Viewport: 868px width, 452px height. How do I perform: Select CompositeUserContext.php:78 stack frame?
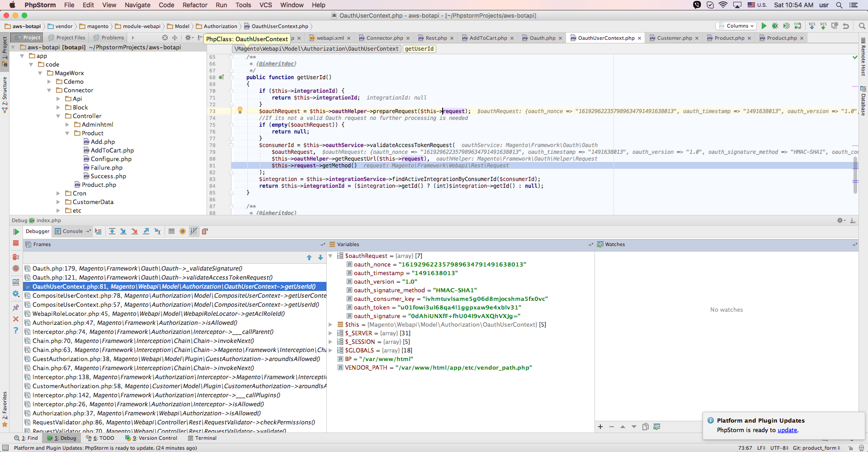[175, 295]
